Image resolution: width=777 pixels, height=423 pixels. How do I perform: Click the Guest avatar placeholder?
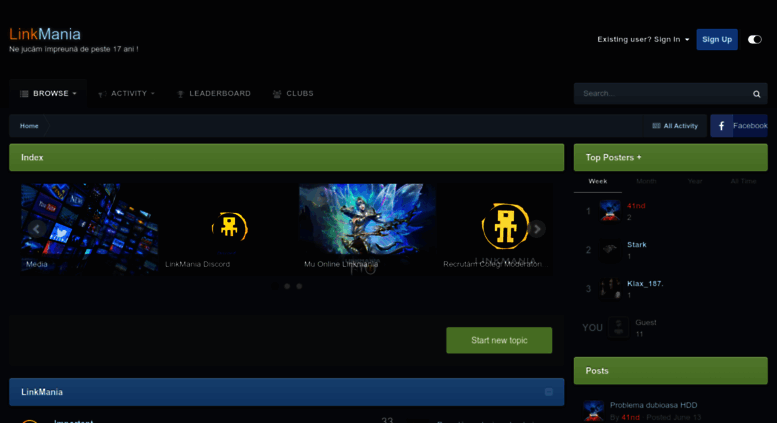618,328
